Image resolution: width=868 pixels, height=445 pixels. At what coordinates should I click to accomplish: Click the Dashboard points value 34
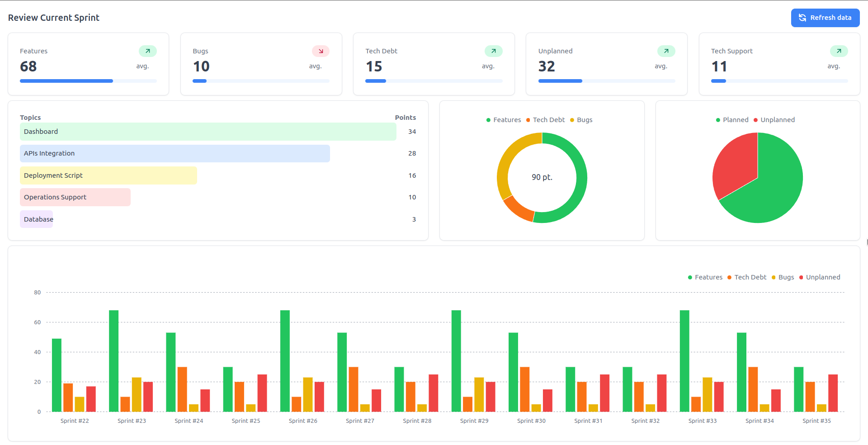(x=412, y=132)
